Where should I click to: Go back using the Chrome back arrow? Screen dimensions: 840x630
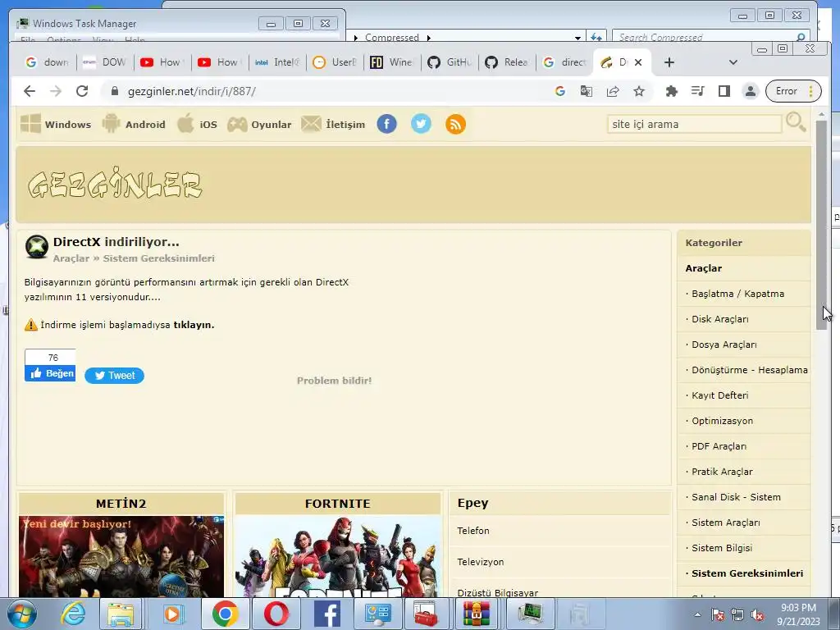coord(30,91)
